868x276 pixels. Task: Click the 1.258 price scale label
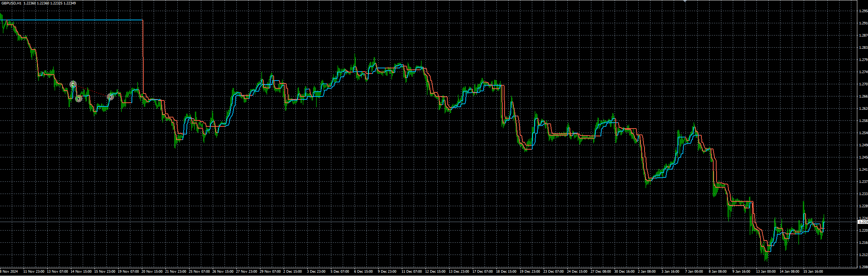(x=863, y=121)
